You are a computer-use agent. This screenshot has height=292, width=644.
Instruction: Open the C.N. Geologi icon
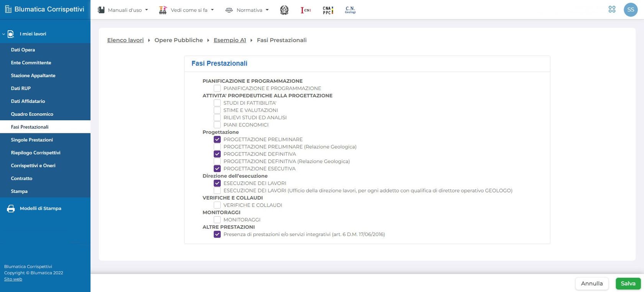(350, 10)
